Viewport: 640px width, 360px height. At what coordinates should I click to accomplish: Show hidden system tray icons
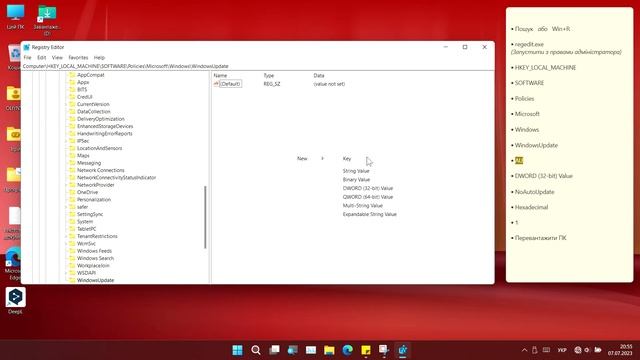pyautogui.click(x=524, y=350)
